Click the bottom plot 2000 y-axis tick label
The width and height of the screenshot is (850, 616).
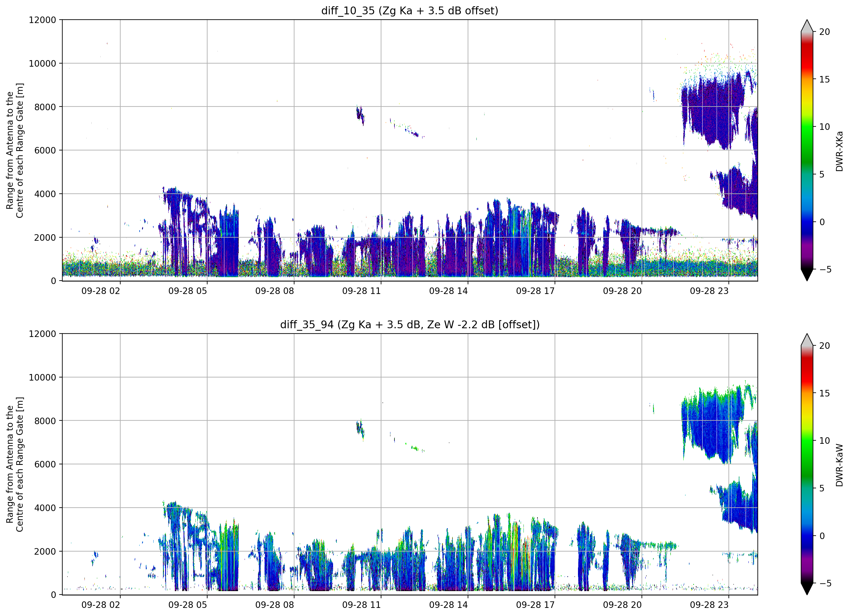tap(45, 551)
